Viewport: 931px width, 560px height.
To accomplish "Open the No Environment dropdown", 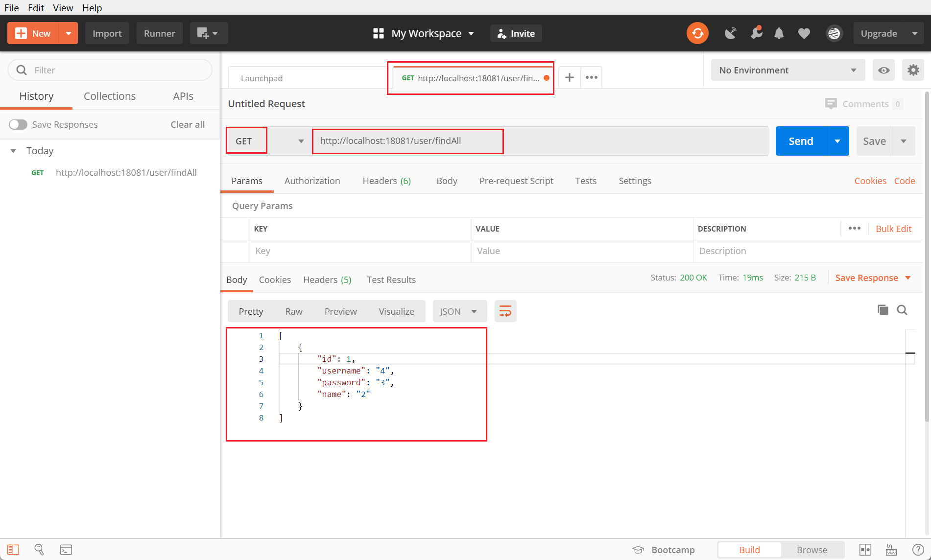I will [x=788, y=70].
